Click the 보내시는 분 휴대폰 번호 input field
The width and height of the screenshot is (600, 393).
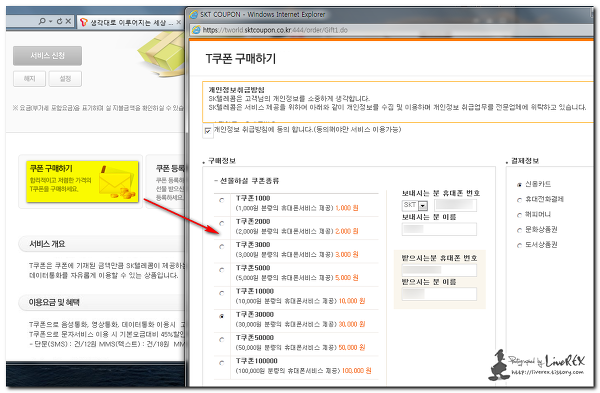(x=455, y=205)
